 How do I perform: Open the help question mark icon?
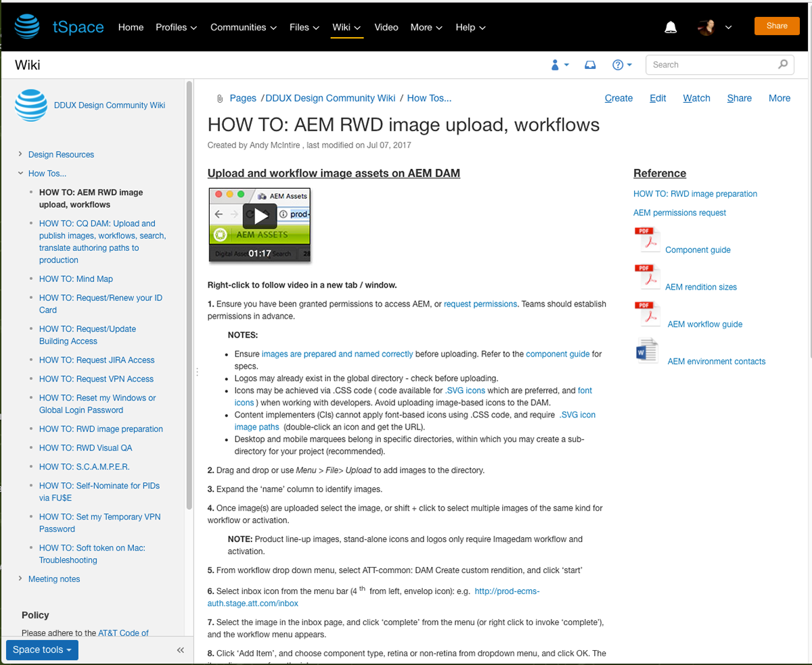[x=622, y=65]
